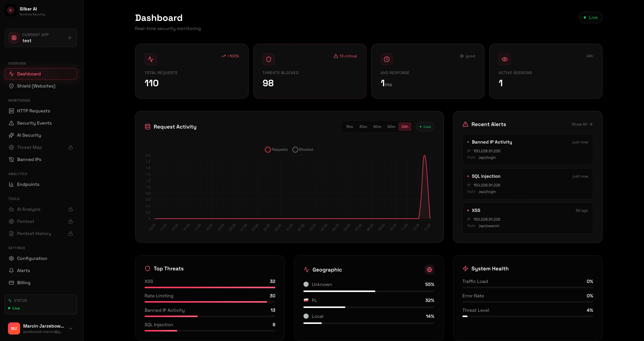Click the MJ user avatar
This screenshot has height=341, width=644.
click(x=14, y=328)
